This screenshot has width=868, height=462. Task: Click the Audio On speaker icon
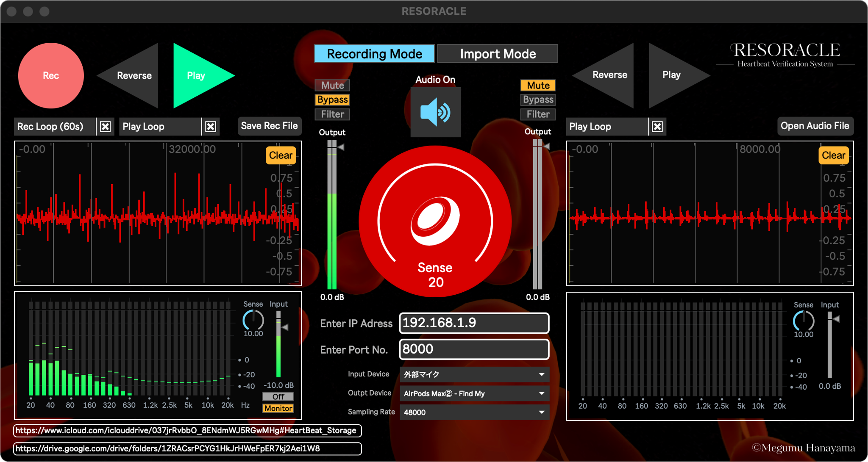click(x=435, y=112)
